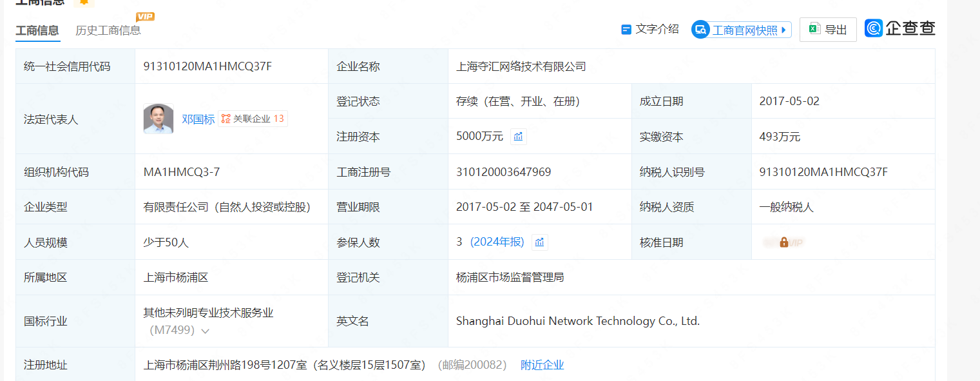Viewport: 980px width, 381px height.
Task: Open the 文字介绍 view
Action: click(649, 29)
